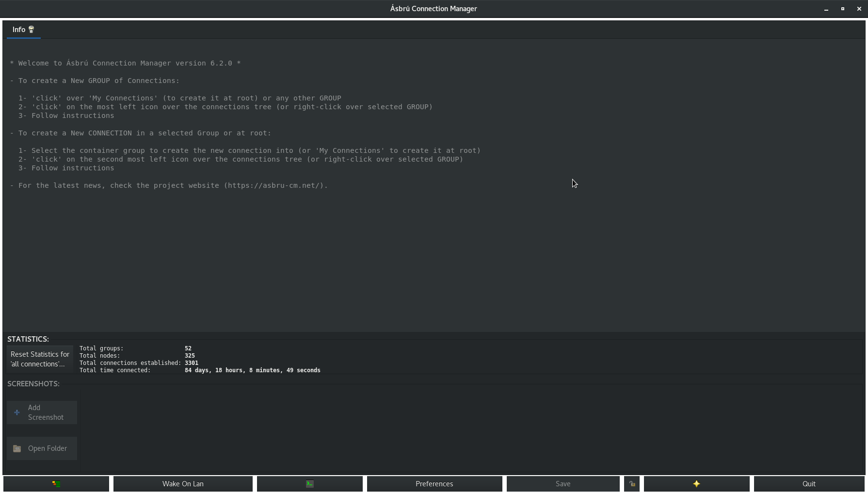Screen dimensions: 868x495
Task: Click the Wake On Lan button
Action: coord(183,483)
